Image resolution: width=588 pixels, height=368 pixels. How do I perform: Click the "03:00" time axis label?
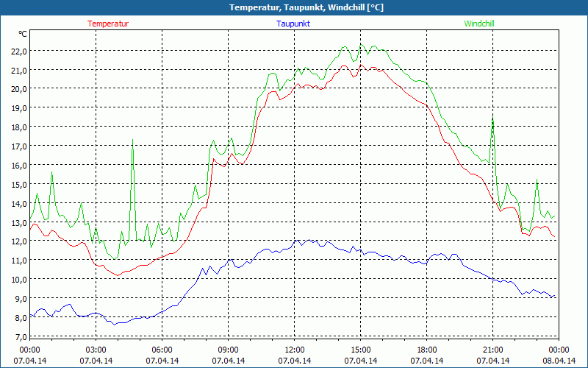click(x=96, y=350)
